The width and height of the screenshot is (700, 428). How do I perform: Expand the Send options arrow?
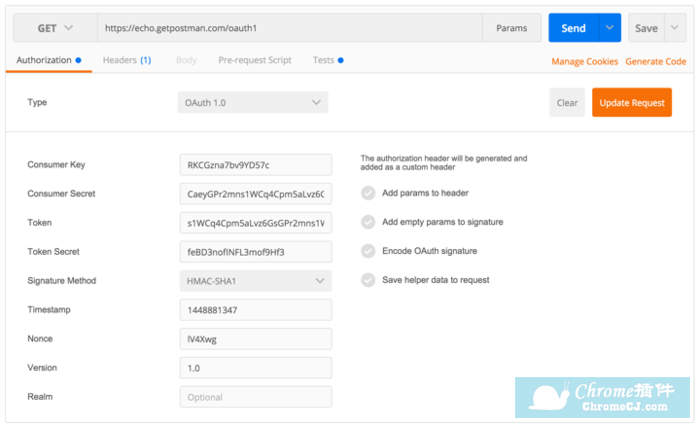coord(609,28)
